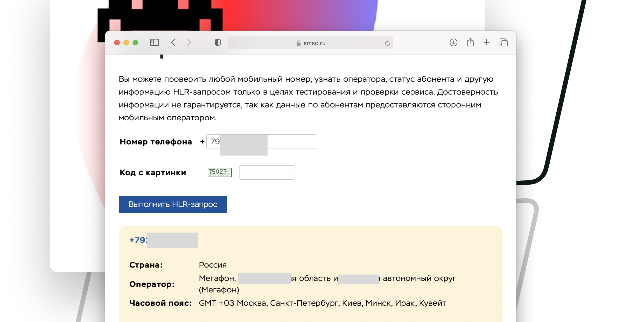
Task: Show tab overview icon
Action: pyautogui.click(x=503, y=43)
